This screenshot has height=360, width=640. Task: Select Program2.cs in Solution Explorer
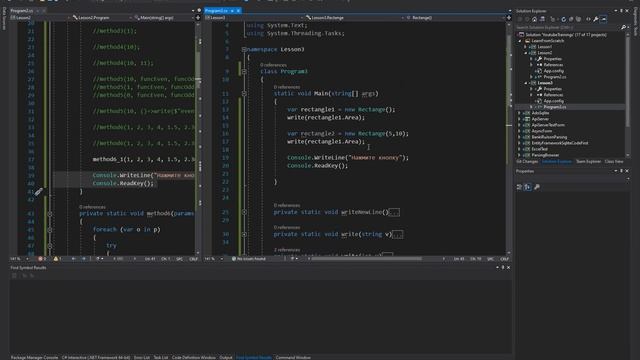pos(554,77)
